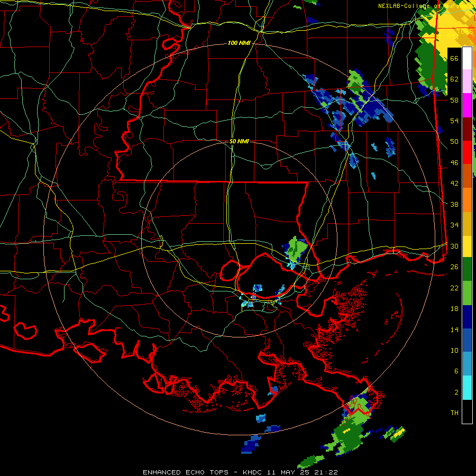Image resolution: width=476 pixels, height=476 pixels.
Task: Click the 6 value on the scale
Action: point(456,371)
